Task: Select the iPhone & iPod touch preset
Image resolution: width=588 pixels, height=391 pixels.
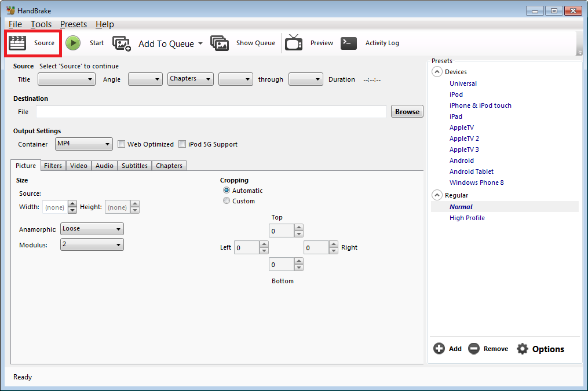Action: click(480, 105)
